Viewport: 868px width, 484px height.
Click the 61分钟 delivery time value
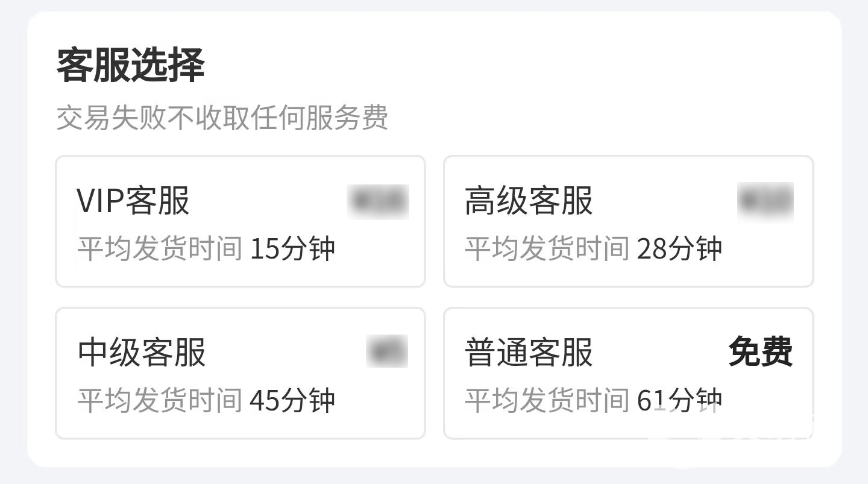(x=679, y=401)
